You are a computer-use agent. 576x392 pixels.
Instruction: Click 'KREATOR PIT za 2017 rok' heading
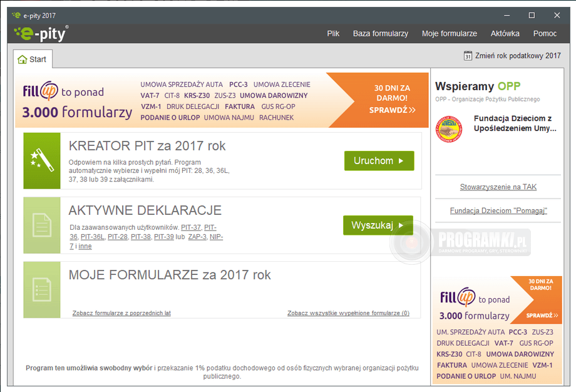click(x=147, y=146)
